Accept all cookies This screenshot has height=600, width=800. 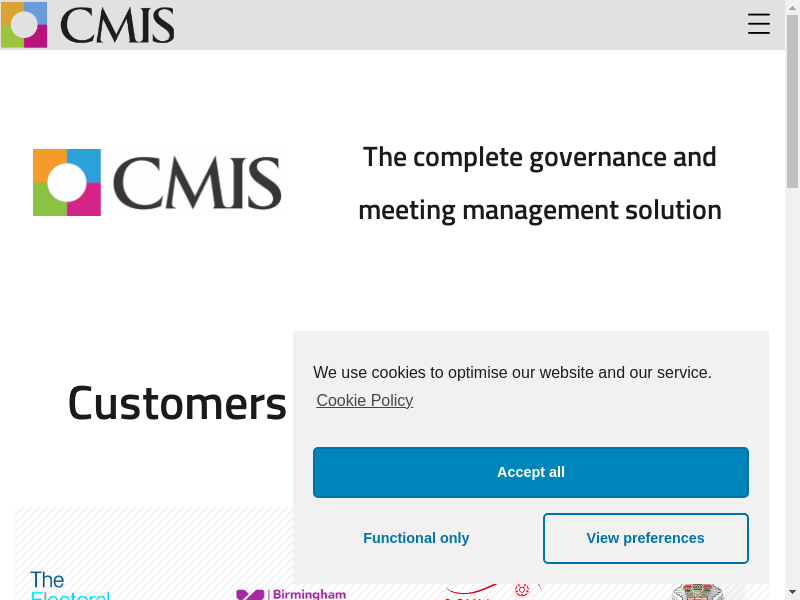[x=530, y=472]
